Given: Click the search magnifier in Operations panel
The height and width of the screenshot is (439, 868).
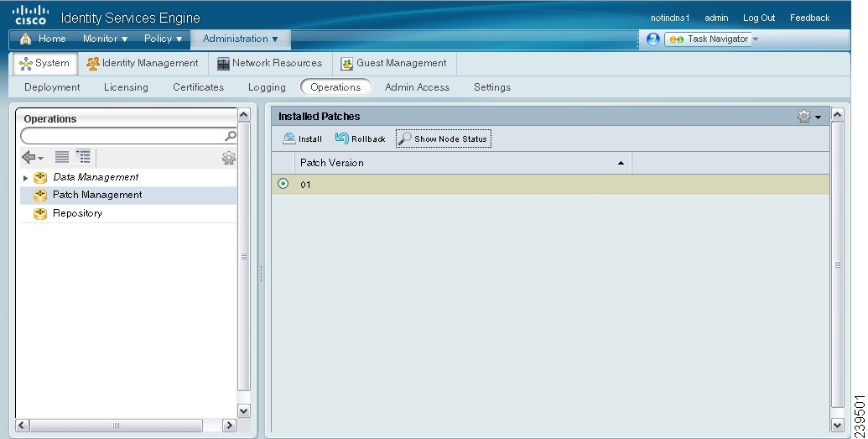Looking at the screenshot, I should (231, 135).
